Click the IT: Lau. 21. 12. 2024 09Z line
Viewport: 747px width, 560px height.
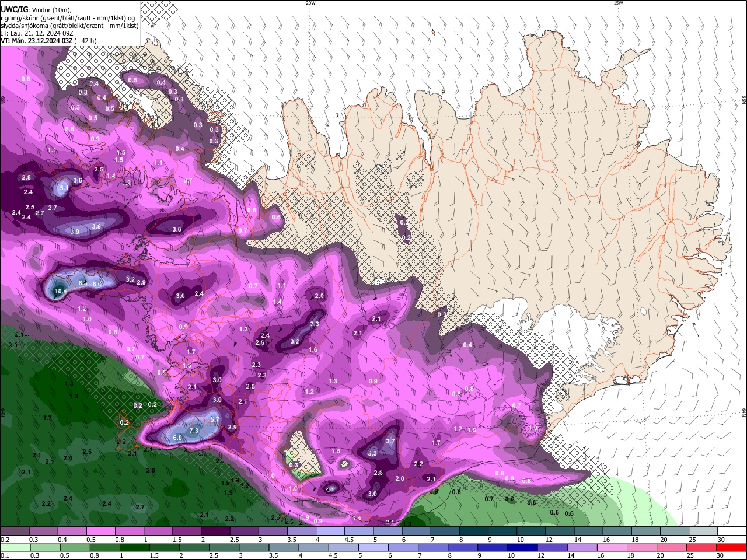coord(36,33)
